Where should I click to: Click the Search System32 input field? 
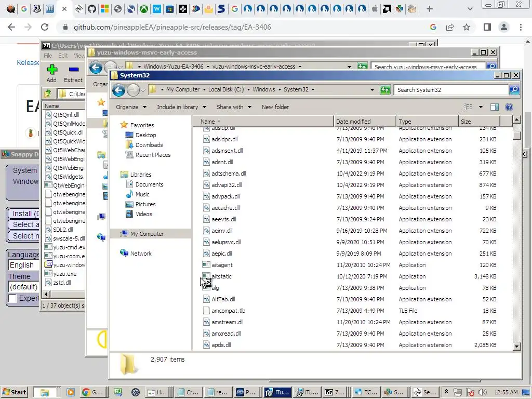point(451,90)
